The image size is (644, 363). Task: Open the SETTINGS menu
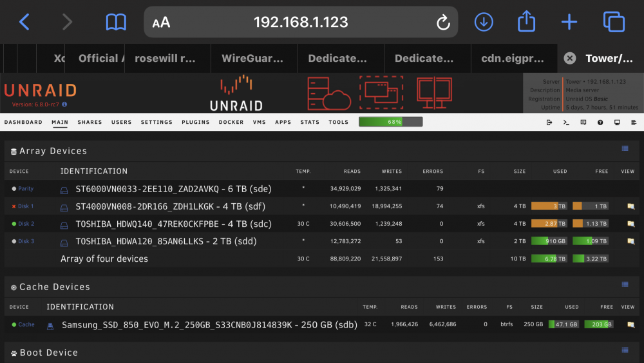(156, 122)
